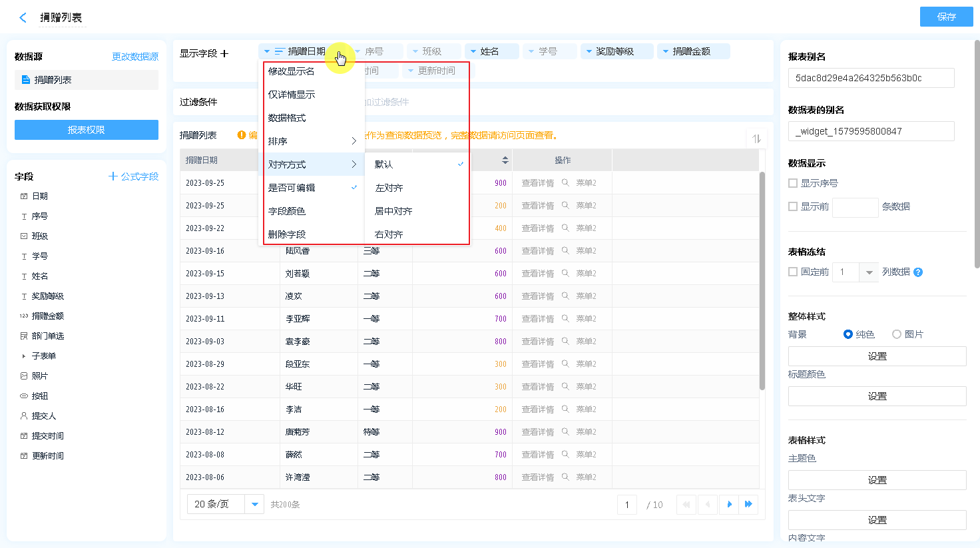Click the 保存 button

946,17
